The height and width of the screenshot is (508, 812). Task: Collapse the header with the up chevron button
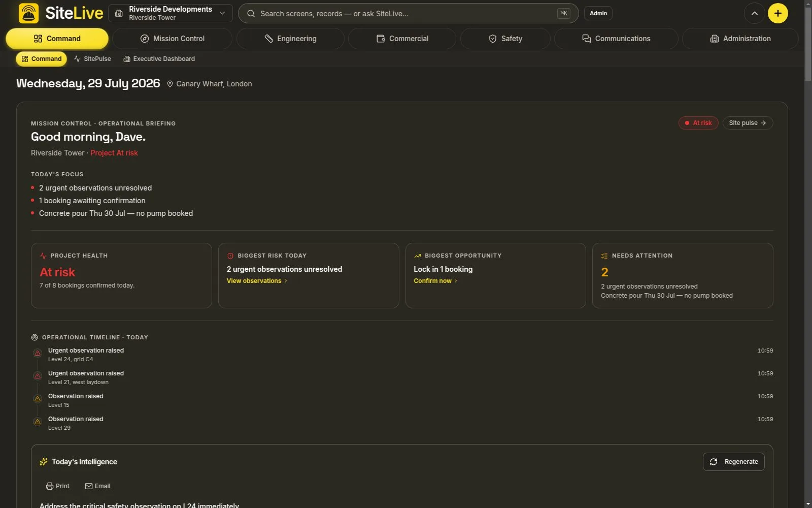pos(755,13)
